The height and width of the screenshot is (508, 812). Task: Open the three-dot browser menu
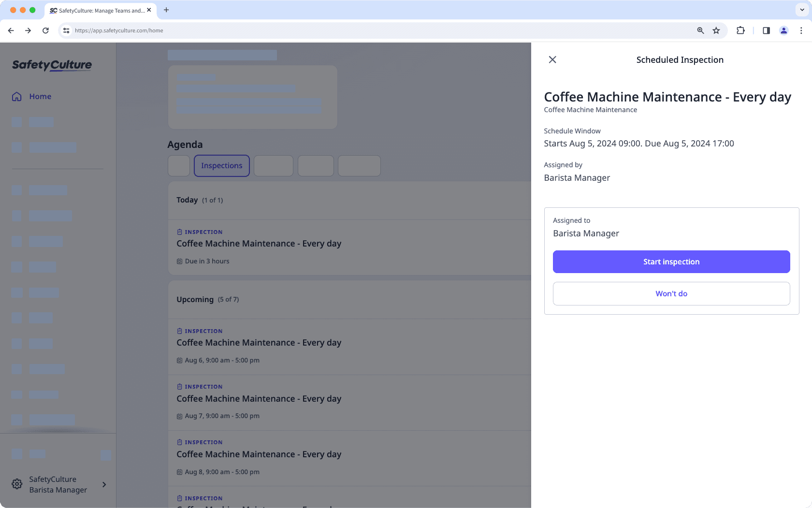[x=801, y=30]
